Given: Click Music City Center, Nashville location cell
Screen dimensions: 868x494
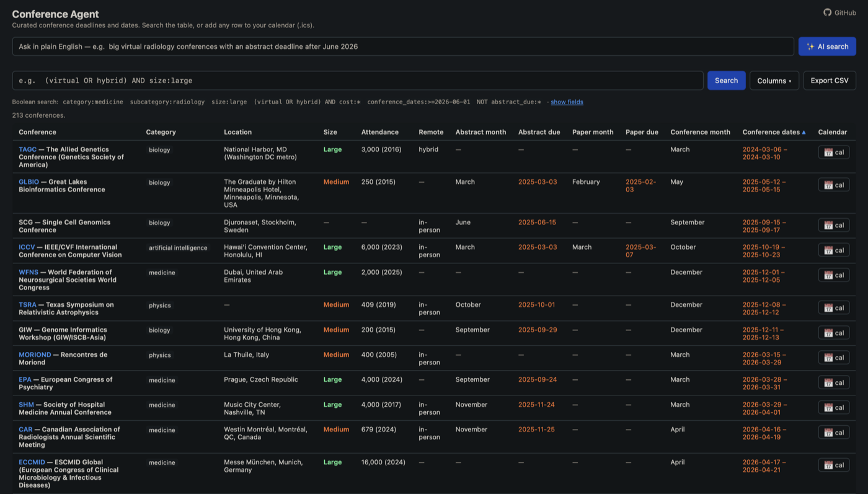Looking at the screenshot, I should tap(252, 408).
